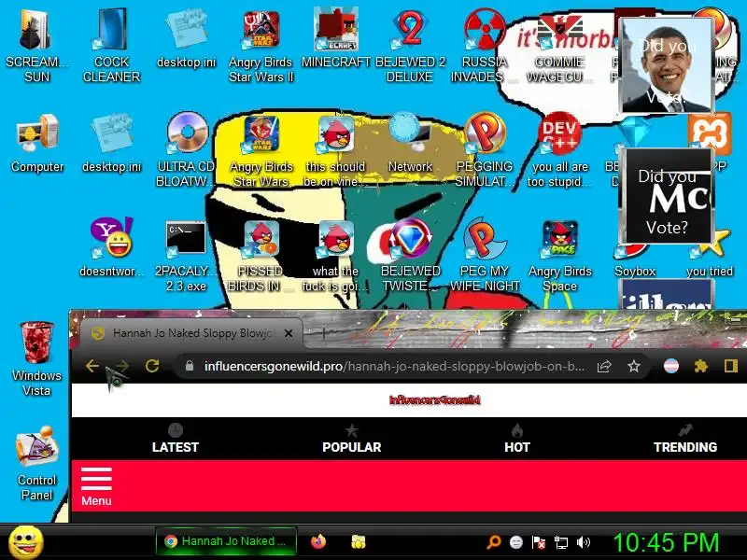
Task: Open the smiley Start button
Action: [26, 542]
